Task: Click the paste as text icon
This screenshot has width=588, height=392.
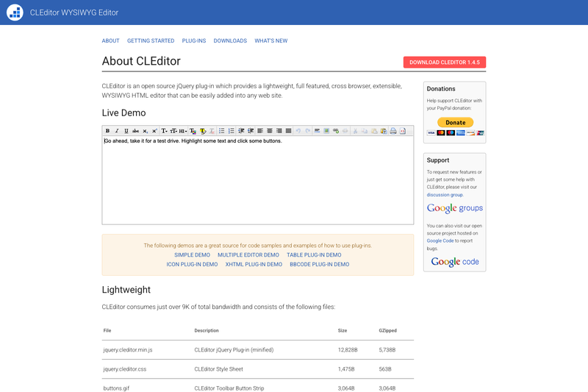Action: point(384,131)
